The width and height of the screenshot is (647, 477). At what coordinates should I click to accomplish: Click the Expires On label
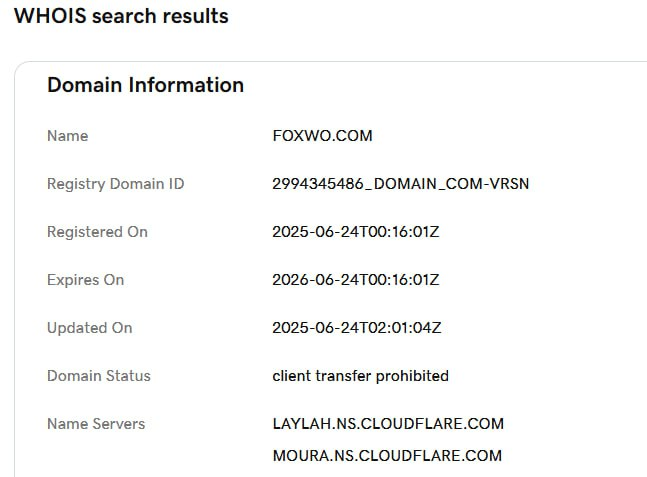click(x=85, y=280)
